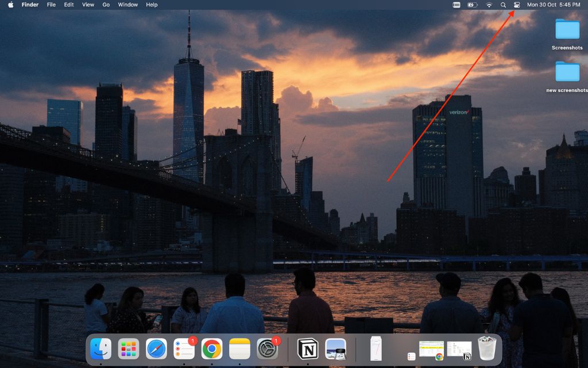588x368 pixels.
Task: Click the battery charging icon
Action: pyautogui.click(x=473, y=5)
